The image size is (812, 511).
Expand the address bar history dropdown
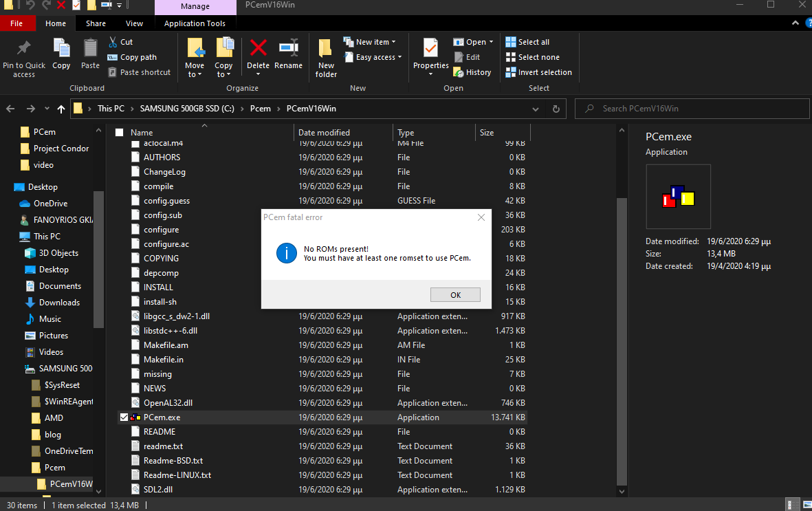tap(536, 109)
